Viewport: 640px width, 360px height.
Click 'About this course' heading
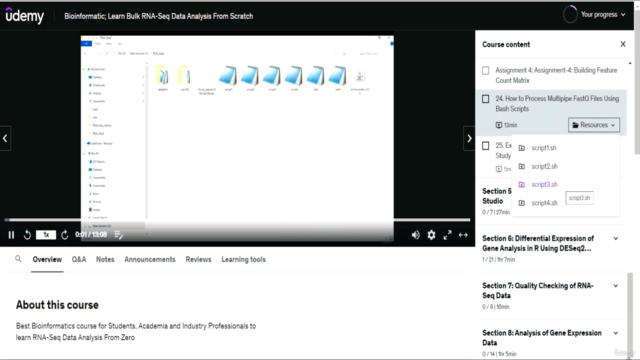point(57,305)
